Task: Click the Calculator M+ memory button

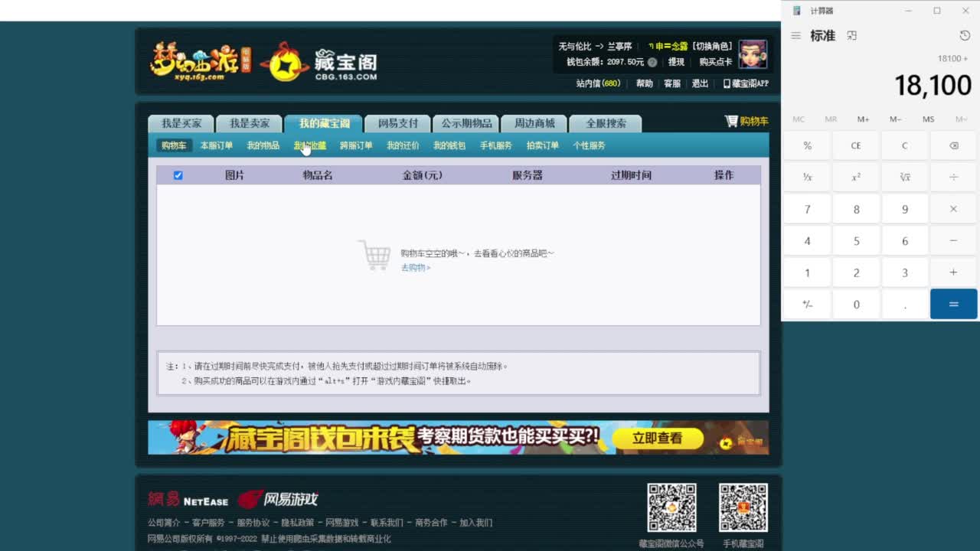Action: point(863,119)
